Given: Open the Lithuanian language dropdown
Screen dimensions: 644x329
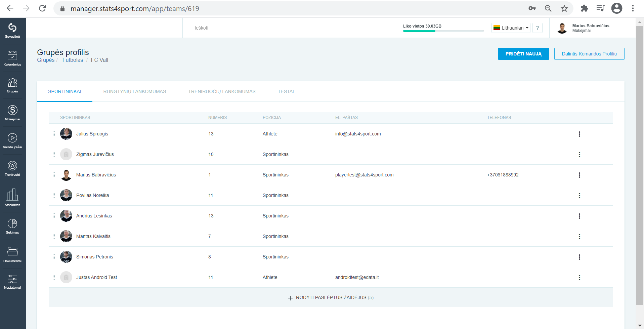Looking at the screenshot, I should 511,28.
